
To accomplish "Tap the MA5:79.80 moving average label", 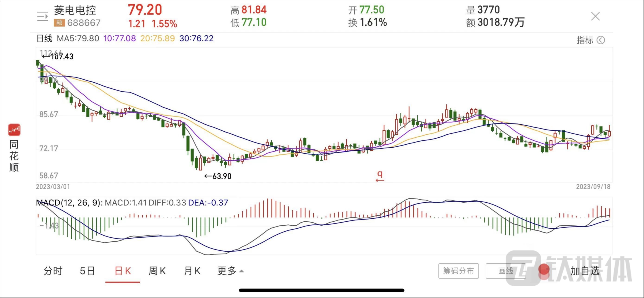I will pyautogui.click(x=78, y=38).
